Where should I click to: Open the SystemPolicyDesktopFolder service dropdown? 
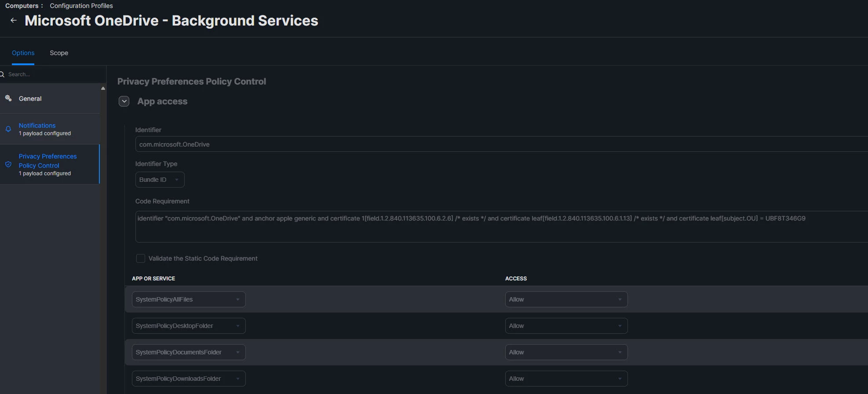(x=189, y=326)
